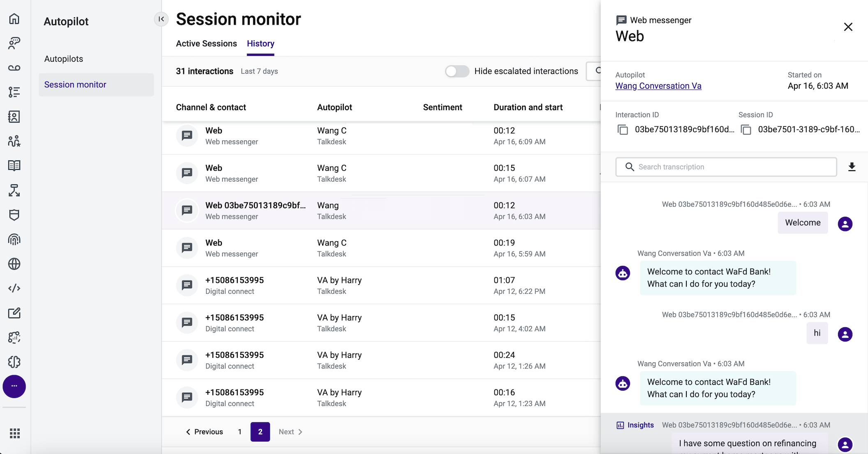Go to page 1

click(x=240, y=432)
